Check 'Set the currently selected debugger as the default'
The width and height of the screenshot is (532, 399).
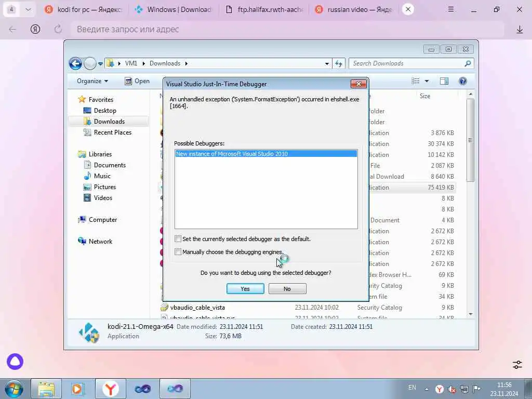178,239
